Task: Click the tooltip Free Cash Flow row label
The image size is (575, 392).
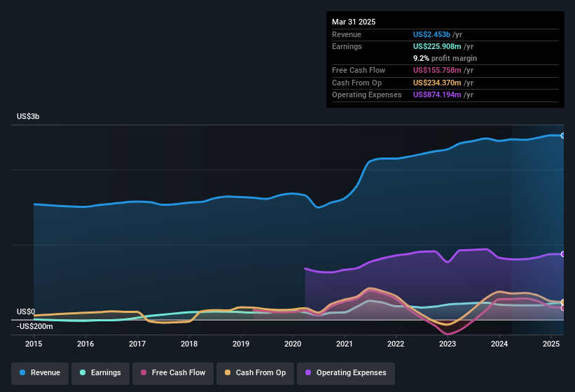Action: click(x=359, y=70)
